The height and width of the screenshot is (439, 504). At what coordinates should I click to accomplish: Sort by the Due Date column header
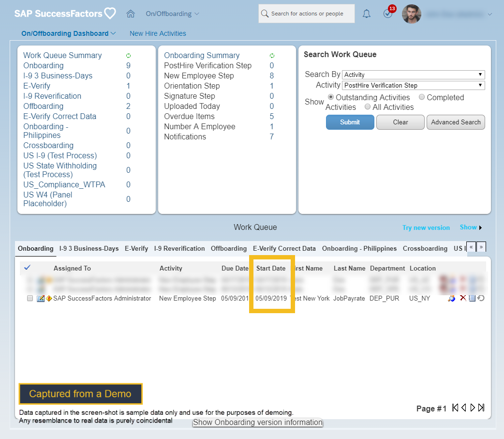click(235, 268)
